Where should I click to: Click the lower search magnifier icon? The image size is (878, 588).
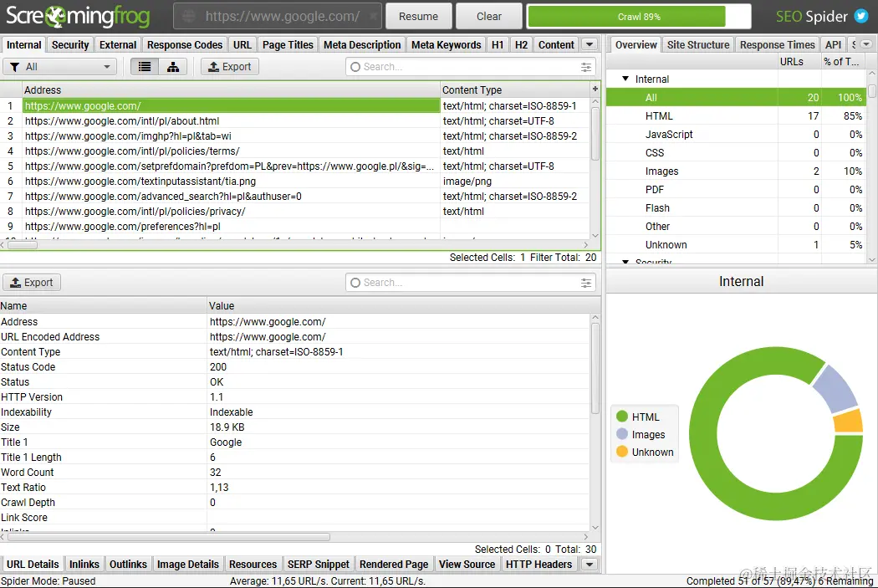point(355,283)
